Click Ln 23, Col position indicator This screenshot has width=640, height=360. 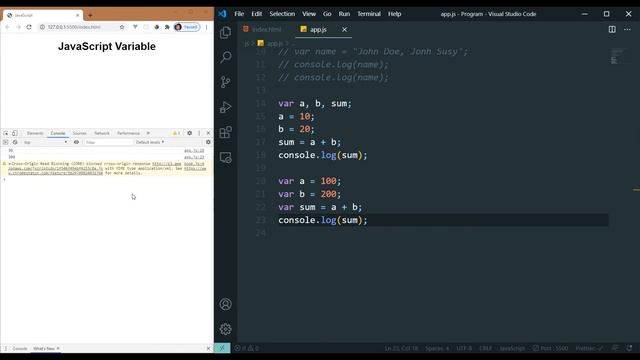tap(401, 348)
